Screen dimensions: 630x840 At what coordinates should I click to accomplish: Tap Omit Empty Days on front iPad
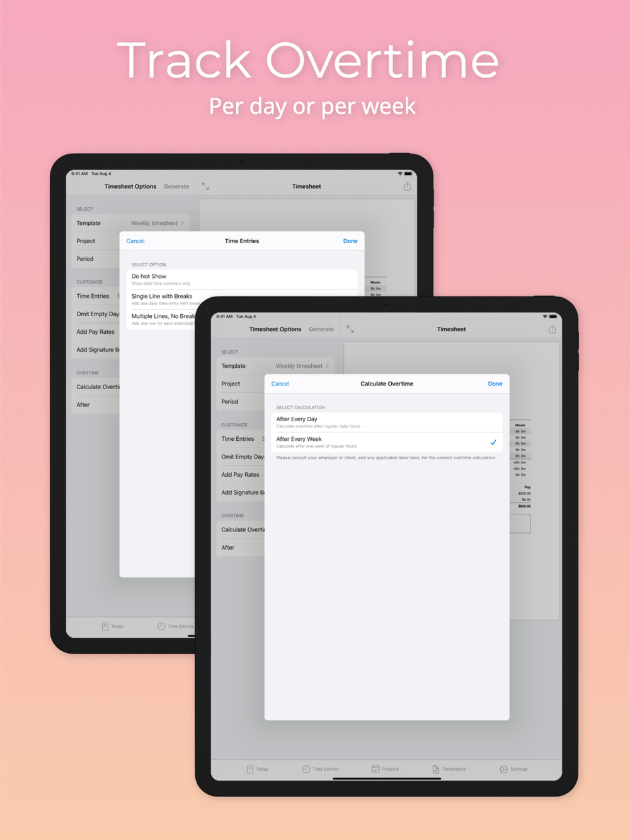point(241,457)
